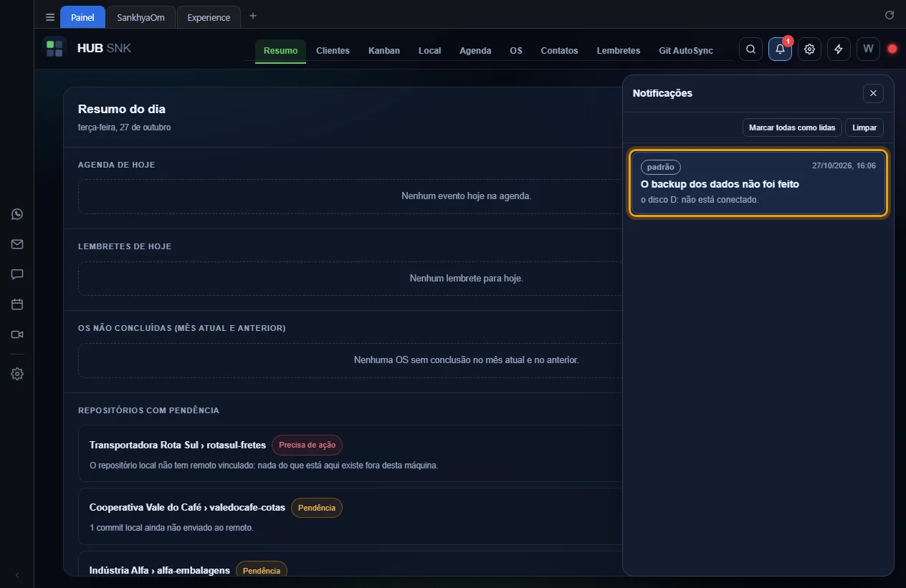The height and width of the screenshot is (588, 906).
Task: Open the Clientes navigation tab
Action: [x=333, y=51]
